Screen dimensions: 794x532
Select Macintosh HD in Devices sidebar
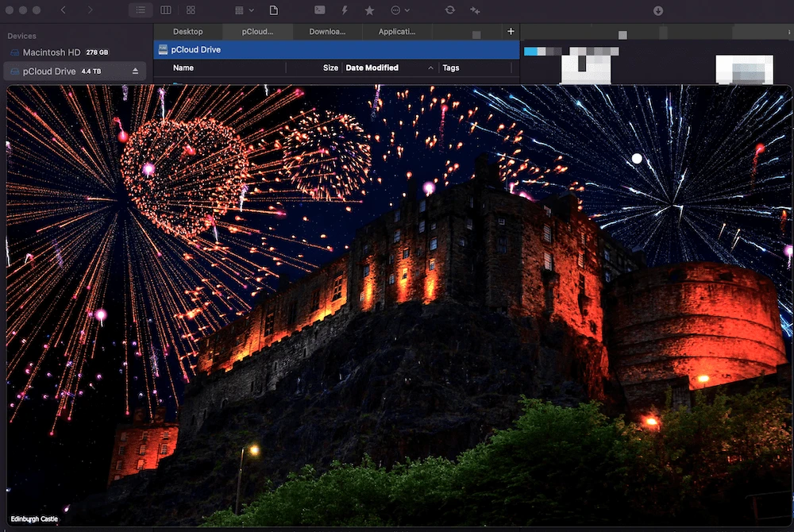coord(51,52)
